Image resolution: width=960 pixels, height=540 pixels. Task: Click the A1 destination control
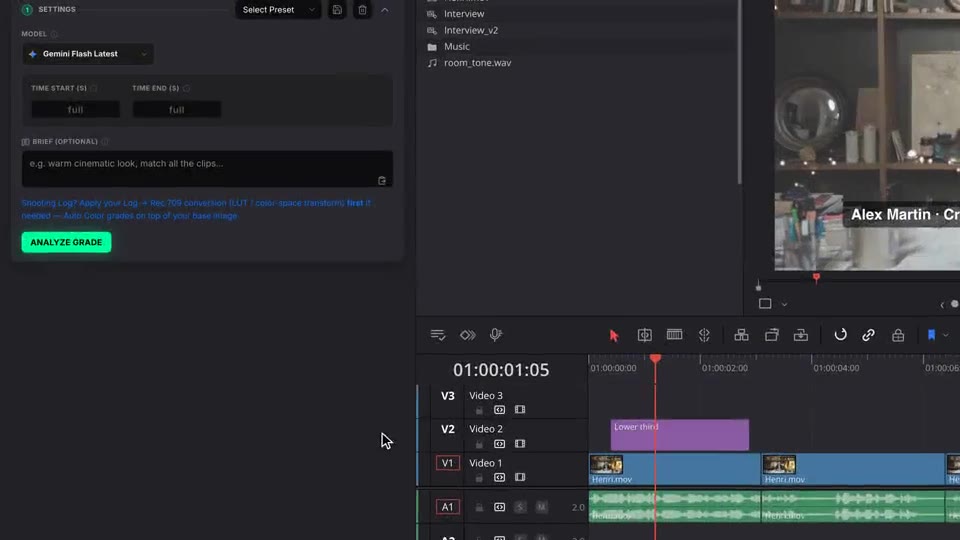pos(448,507)
